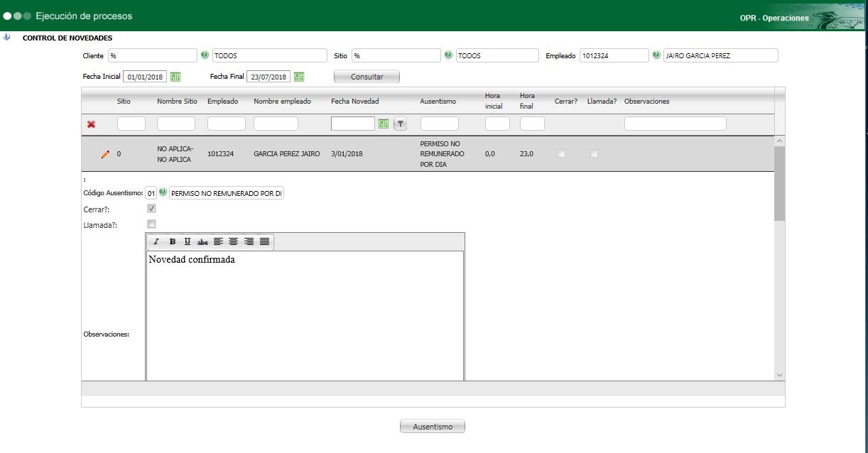The height and width of the screenshot is (453, 868).
Task: Toggle bold formatting in the Observaciones editor
Action: (x=173, y=242)
